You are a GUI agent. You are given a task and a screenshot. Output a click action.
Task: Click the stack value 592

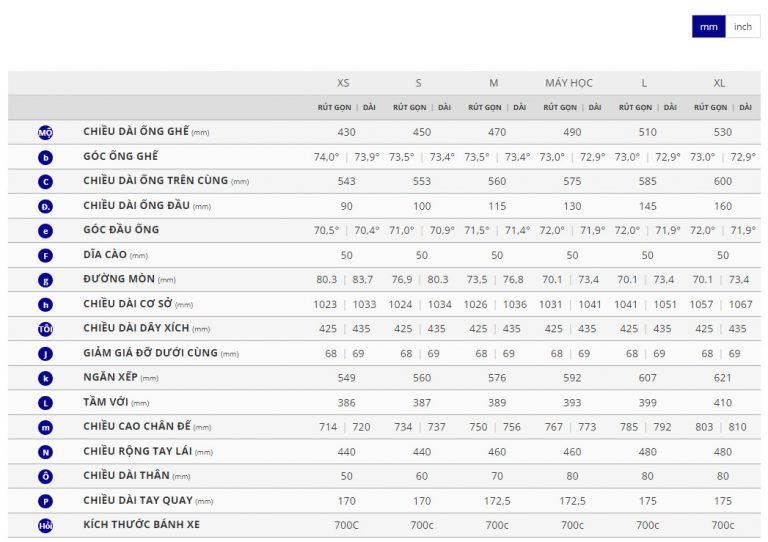click(x=572, y=378)
